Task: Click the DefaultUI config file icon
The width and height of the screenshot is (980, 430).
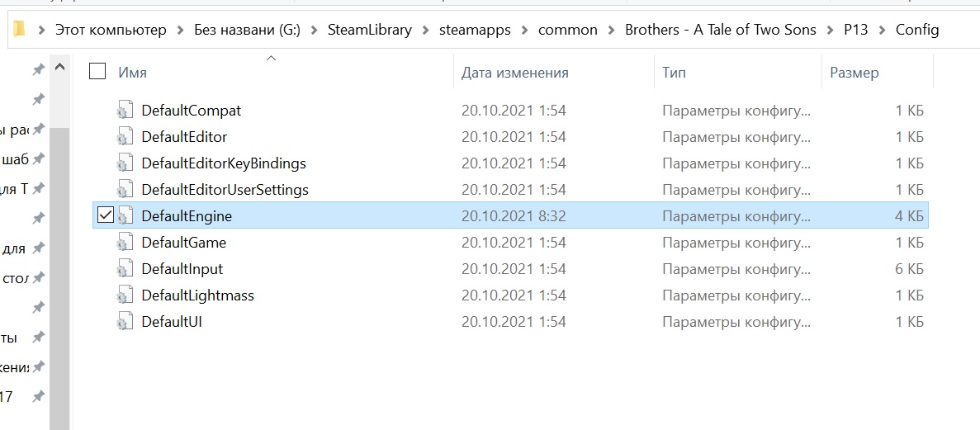Action: 125,322
